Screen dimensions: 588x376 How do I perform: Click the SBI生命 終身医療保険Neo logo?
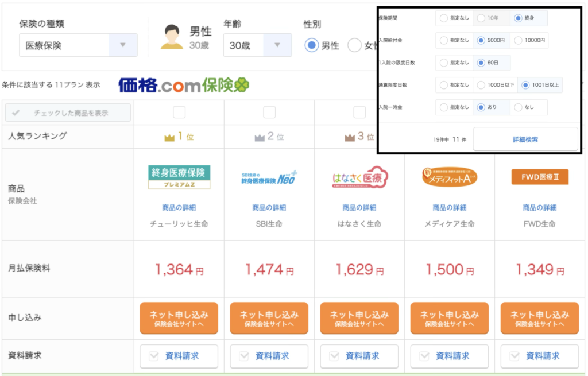click(269, 177)
